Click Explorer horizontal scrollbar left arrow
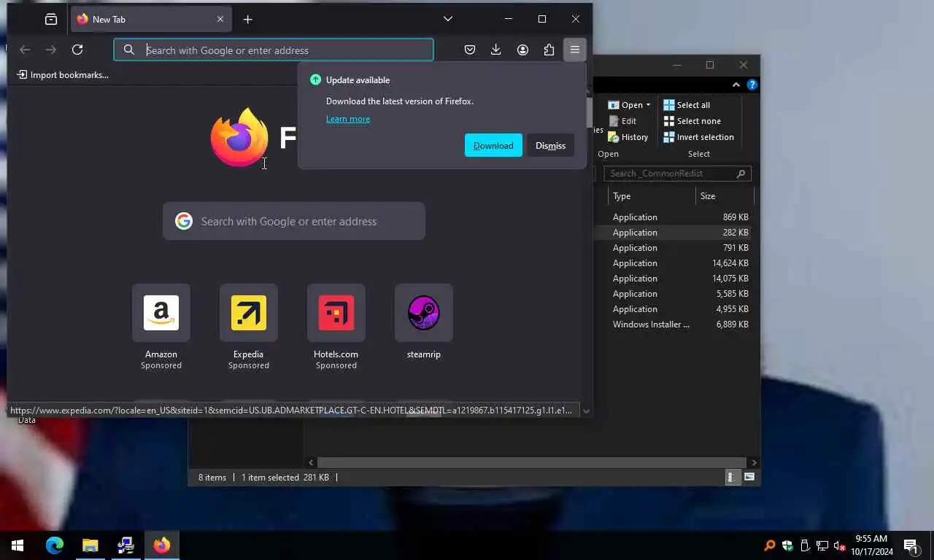This screenshot has height=560, width=934. click(312, 462)
